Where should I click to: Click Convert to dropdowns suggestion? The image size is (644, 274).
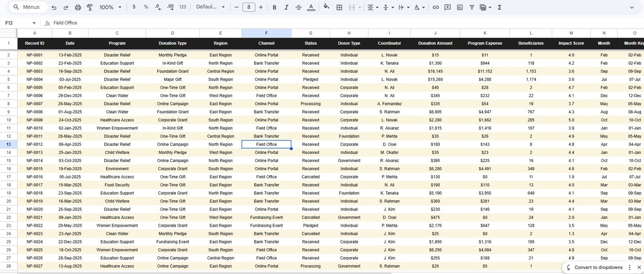(598, 267)
